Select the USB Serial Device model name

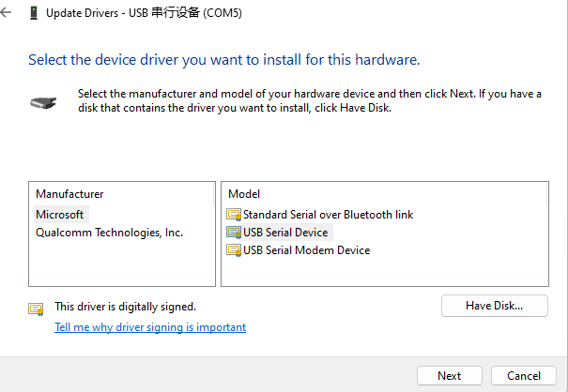[x=287, y=233]
